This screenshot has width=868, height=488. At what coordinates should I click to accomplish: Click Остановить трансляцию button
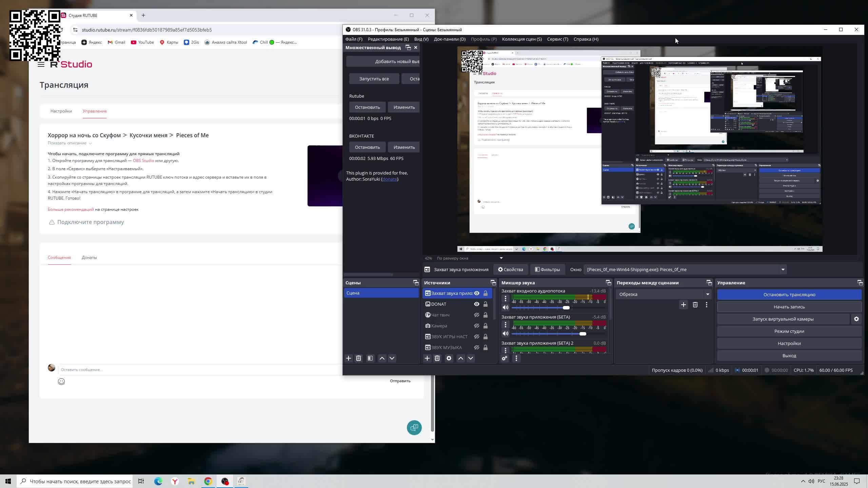(789, 294)
